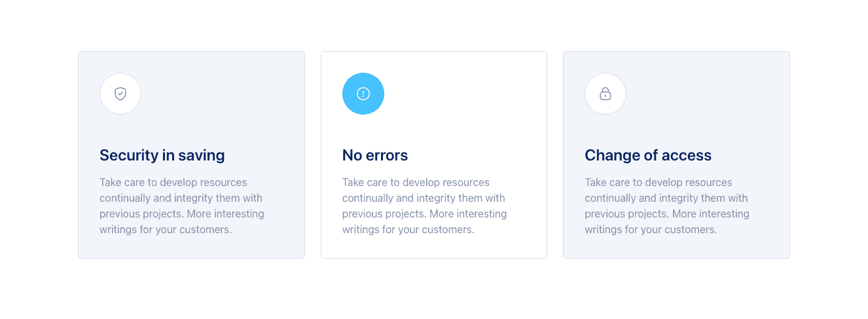Screen dimensions: 868x319
Task: Click the exclamation alert circle icon
Action: [363, 94]
